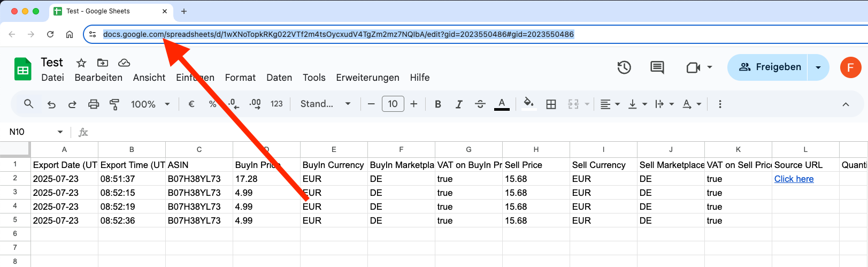This screenshot has width=868, height=267.
Task: Open version history clock icon
Action: pyautogui.click(x=624, y=67)
